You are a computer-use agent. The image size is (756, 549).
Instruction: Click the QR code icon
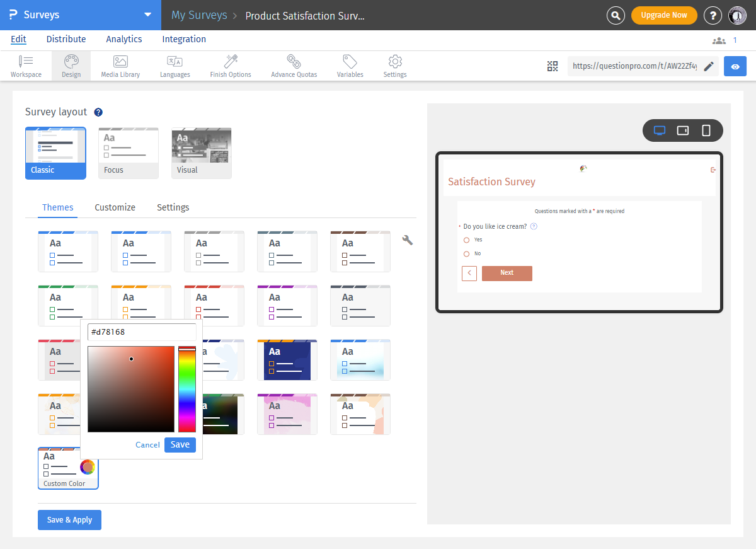coord(553,66)
